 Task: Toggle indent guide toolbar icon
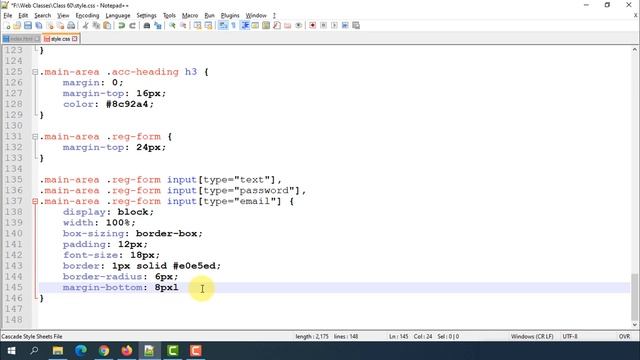pyautogui.click(x=245, y=26)
